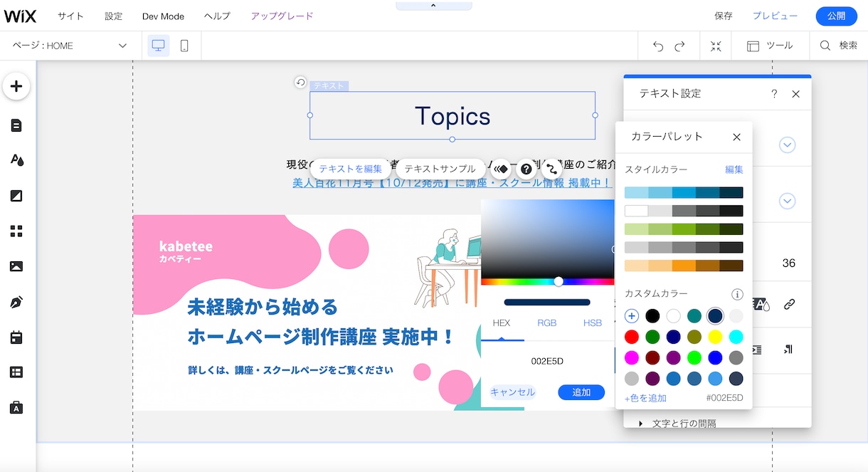Click the Redo arrow in toolbar
Viewport: 868px width, 472px height.
tap(680, 46)
